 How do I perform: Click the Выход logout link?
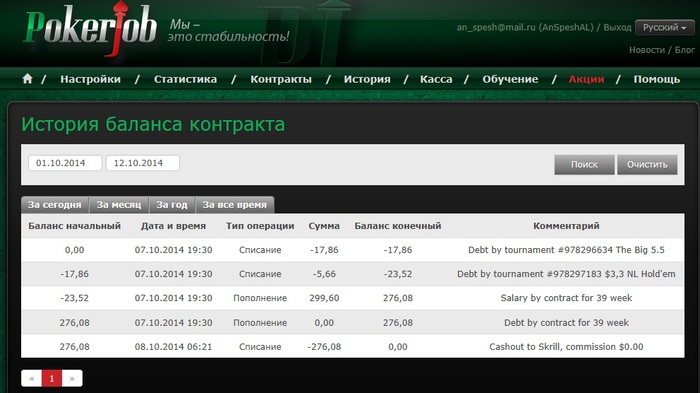point(617,28)
